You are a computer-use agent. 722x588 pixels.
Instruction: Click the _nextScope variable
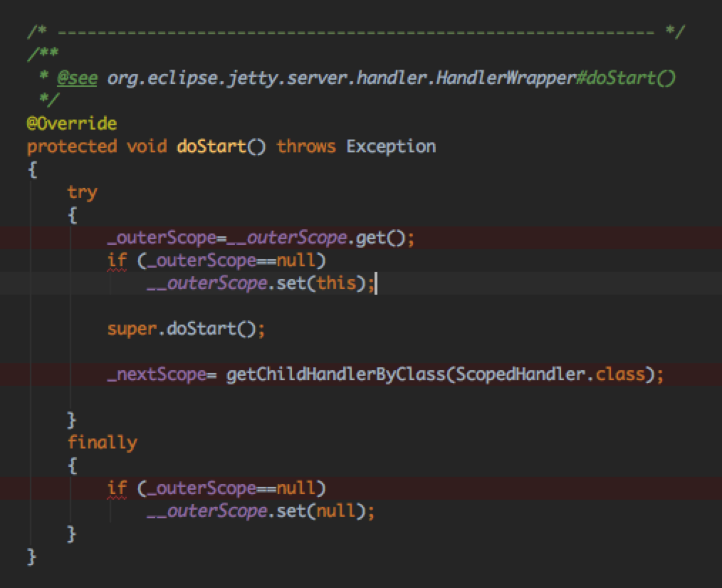155,374
